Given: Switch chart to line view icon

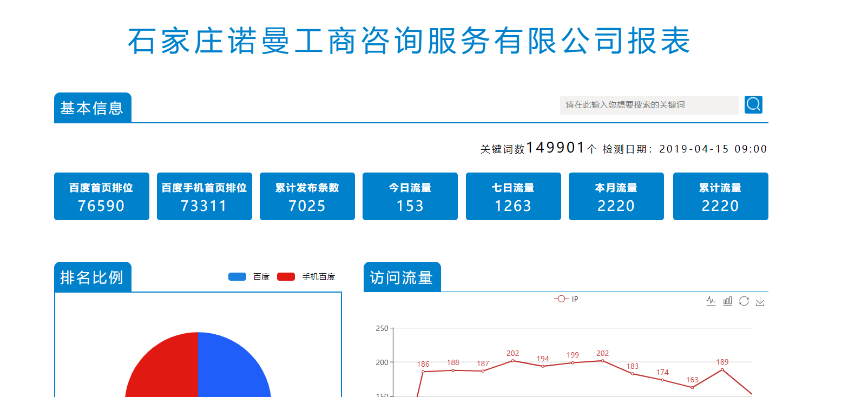Looking at the screenshot, I should 711,301.
